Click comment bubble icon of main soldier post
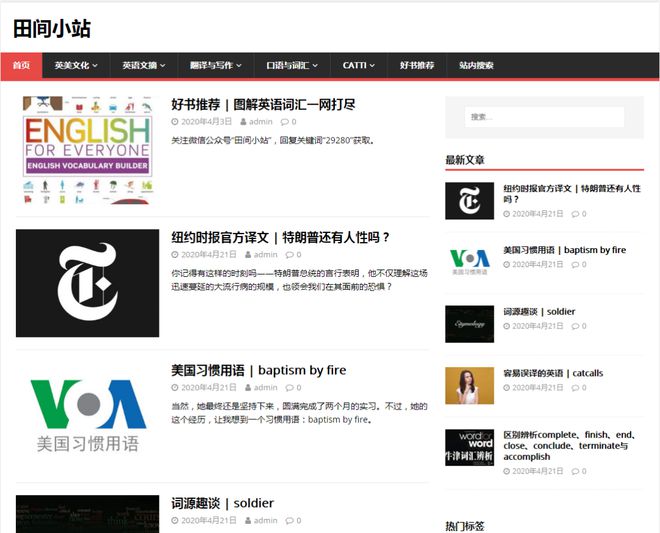 coord(290,521)
